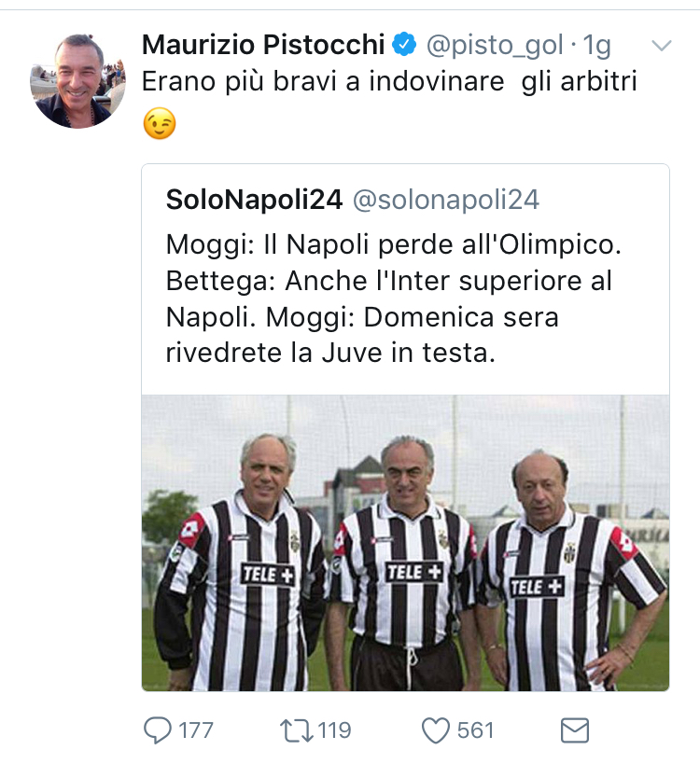Click the 561 likes count

click(475, 730)
